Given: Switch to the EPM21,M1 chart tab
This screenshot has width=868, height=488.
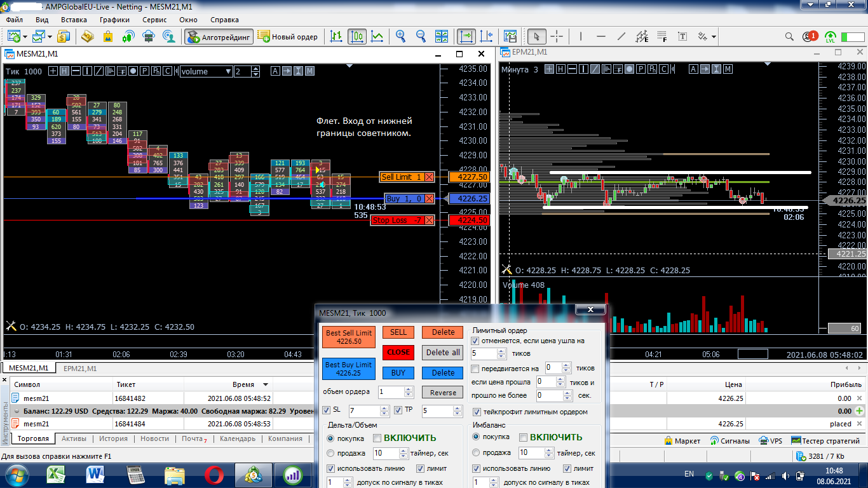Looking at the screenshot, I should click(80, 369).
